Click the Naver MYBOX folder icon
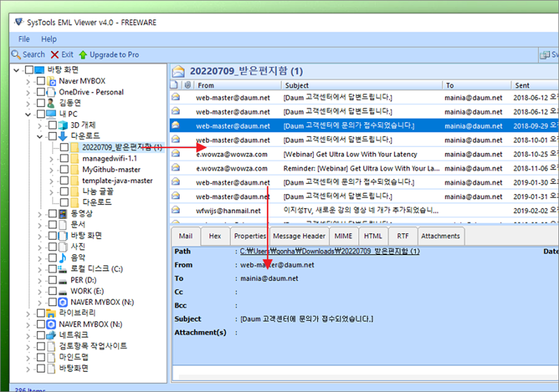Image resolution: width=559 pixels, height=392 pixels. (x=52, y=81)
